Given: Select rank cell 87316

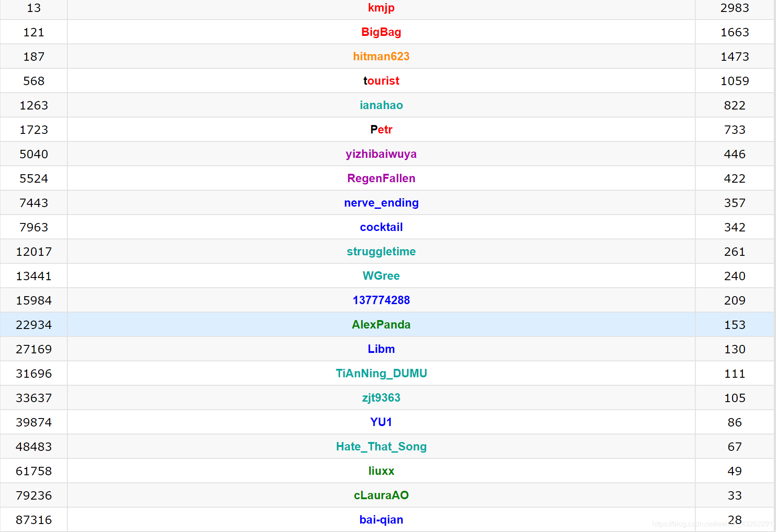Looking at the screenshot, I should (x=34, y=520).
